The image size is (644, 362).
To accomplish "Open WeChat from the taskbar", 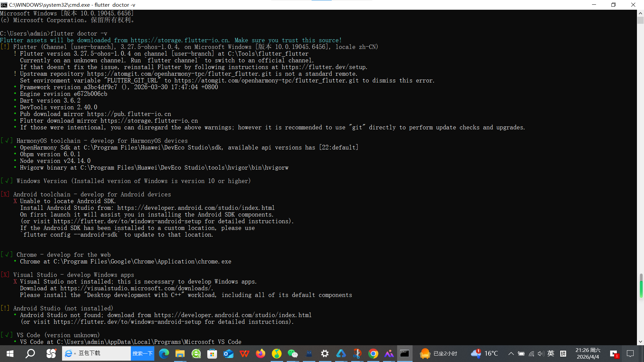I will (x=293, y=353).
